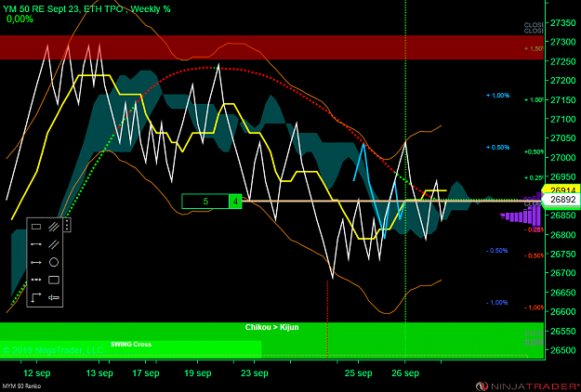Select the ray arrow drawing tool
This screenshot has width=581, height=392.
tap(36, 262)
